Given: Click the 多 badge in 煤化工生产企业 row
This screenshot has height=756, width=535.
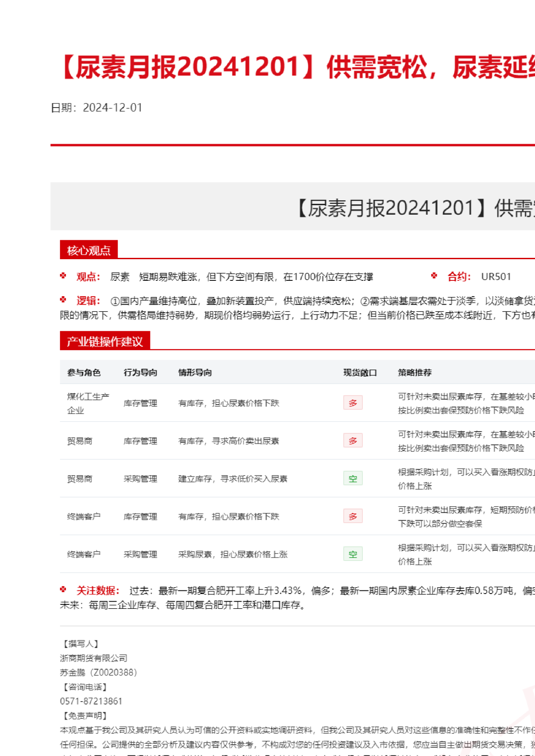Looking at the screenshot, I should [x=353, y=403].
